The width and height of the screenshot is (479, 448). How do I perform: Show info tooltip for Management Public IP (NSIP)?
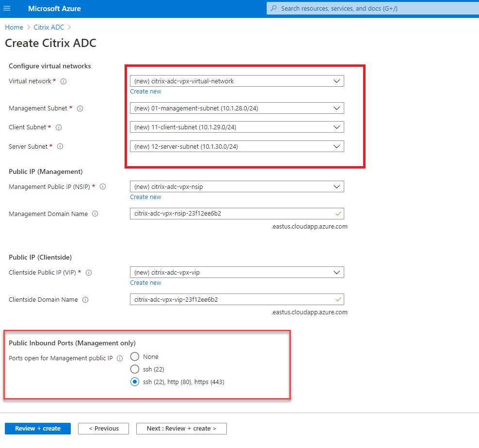(x=102, y=186)
